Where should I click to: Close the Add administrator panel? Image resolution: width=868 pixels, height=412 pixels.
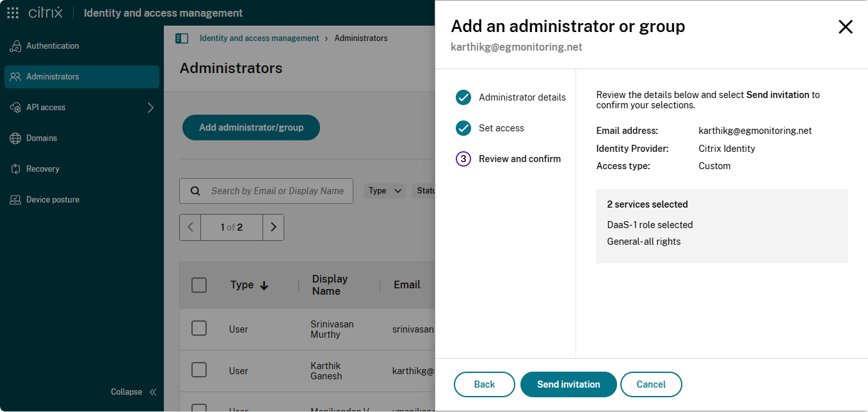[845, 26]
